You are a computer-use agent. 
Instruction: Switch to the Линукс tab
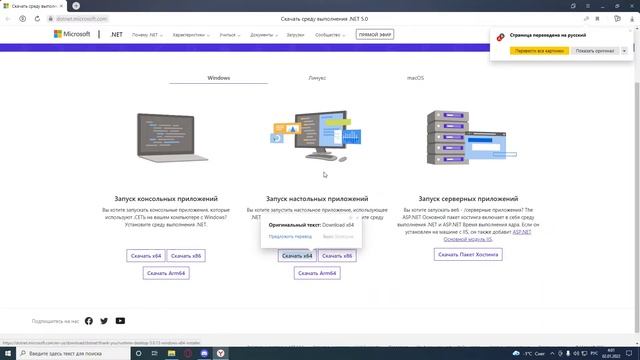click(317, 78)
